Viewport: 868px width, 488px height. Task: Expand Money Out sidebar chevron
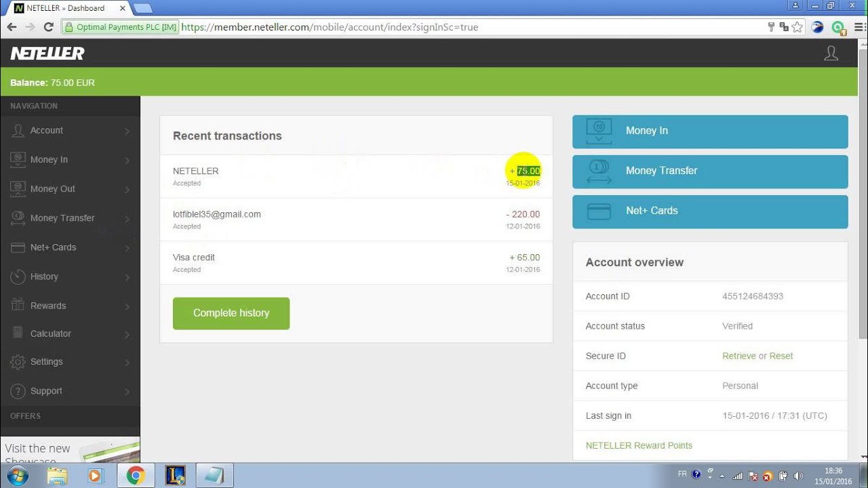(x=127, y=190)
